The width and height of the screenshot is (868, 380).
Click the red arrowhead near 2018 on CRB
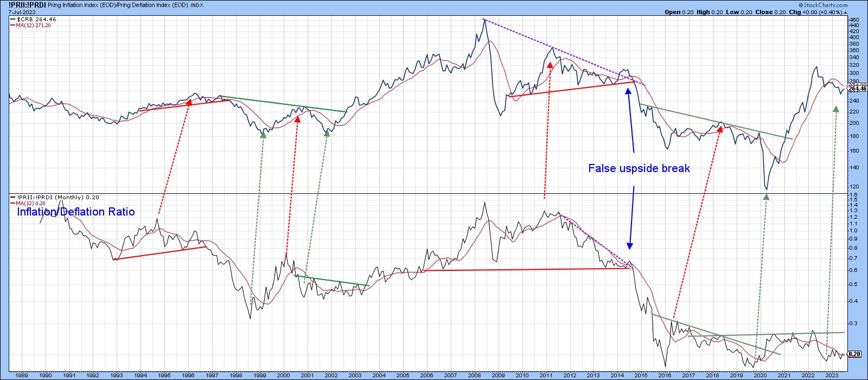pyautogui.click(x=720, y=129)
